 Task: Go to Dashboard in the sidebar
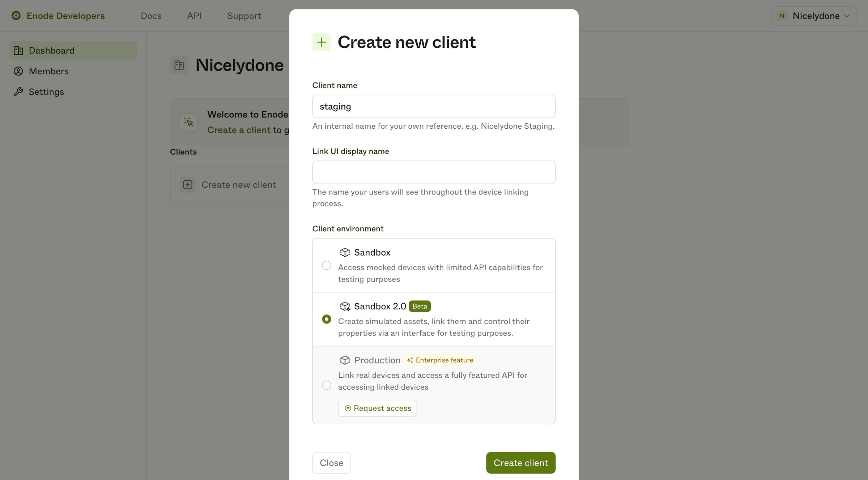(73, 51)
